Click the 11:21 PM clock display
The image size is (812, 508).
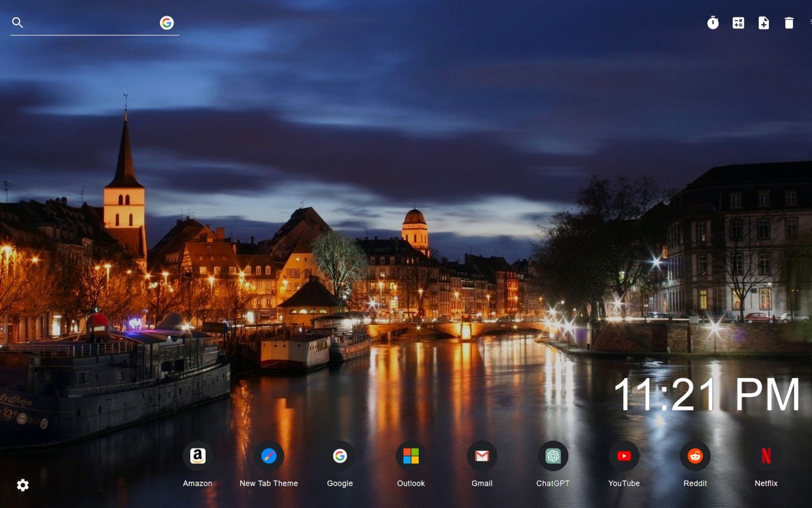(x=707, y=394)
